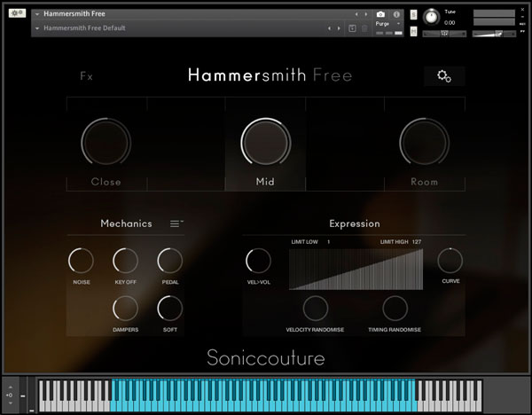Viewport: 532px width, 415px height.
Task: Select previous snapshot arrow beside Hammersmith Free Default
Action: [329, 28]
